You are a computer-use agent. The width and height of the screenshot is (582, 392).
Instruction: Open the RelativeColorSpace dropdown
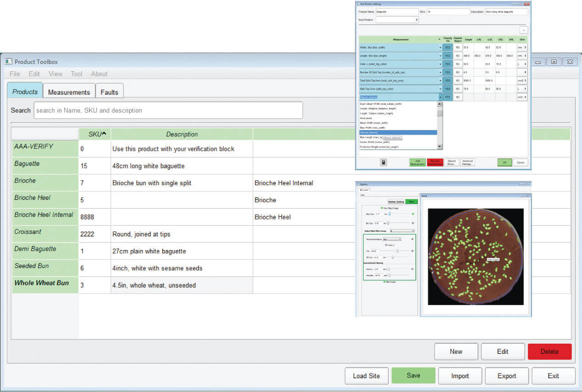[392, 239]
